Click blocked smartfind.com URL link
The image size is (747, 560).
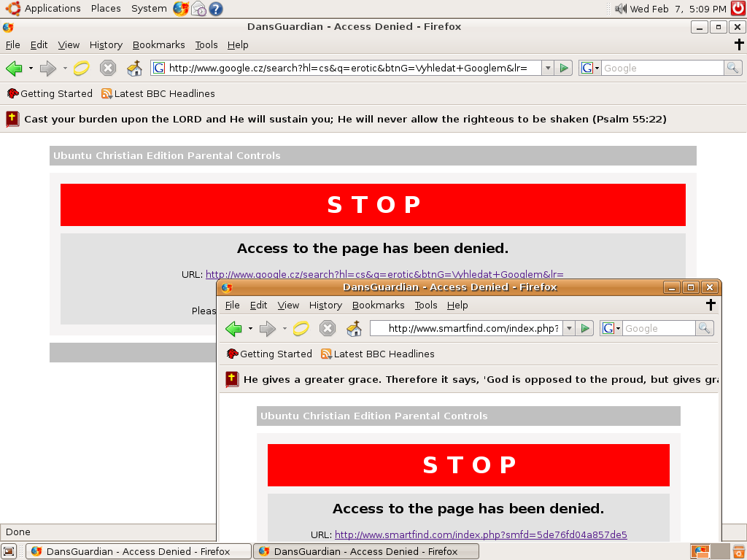pyautogui.click(x=481, y=534)
